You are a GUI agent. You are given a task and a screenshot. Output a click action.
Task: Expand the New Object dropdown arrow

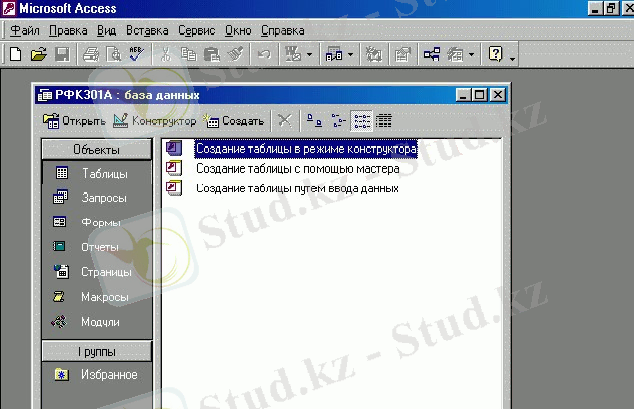(471, 54)
